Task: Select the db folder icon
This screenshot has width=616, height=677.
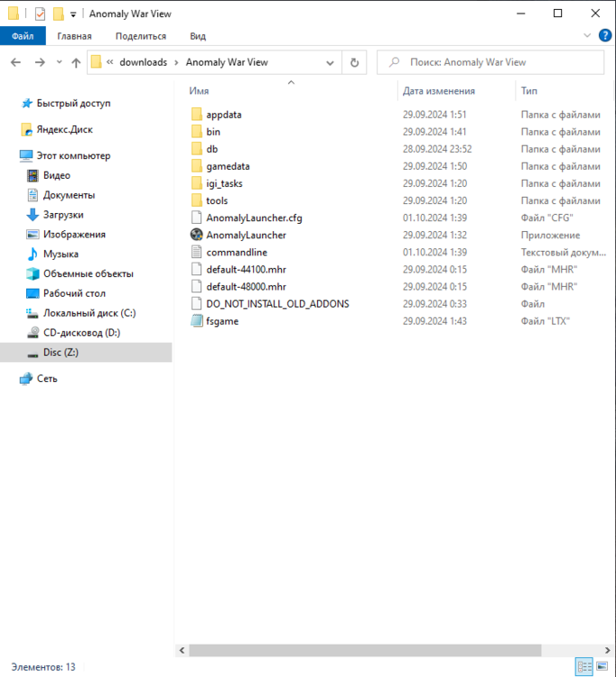Action: (x=197, y=149)
